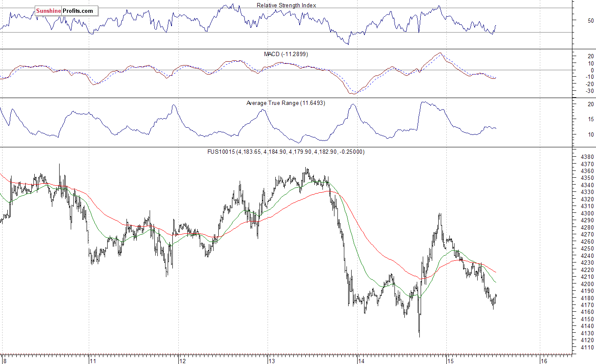Click the 4180 price axis label
Screen dimensions: 596x364
click(x=587, y=298)
